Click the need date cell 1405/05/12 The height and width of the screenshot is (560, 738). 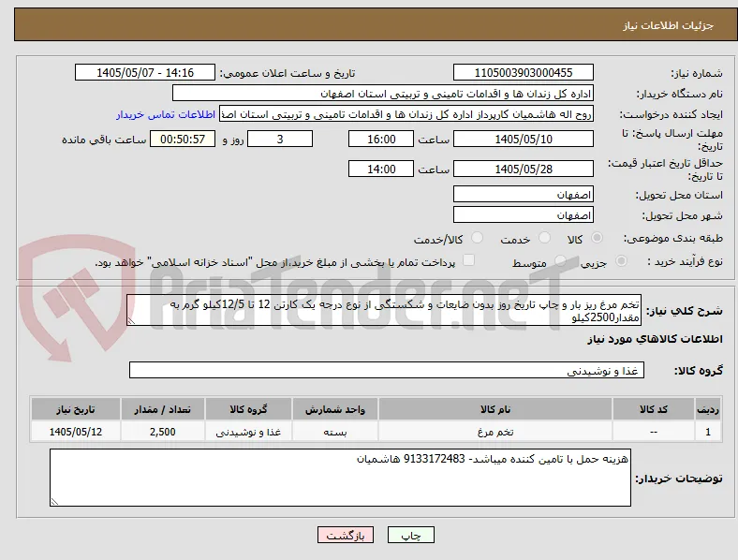[x=75, y=431]
